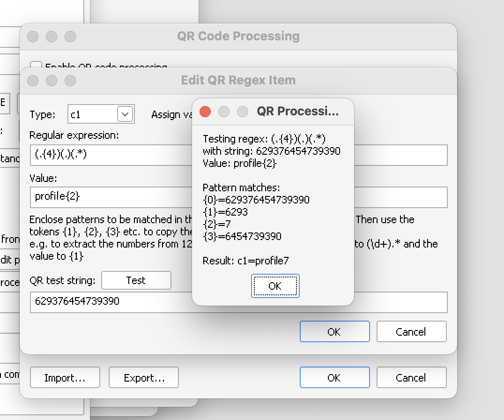Click OK in the QR Processing result dialog

coord(275,286)
